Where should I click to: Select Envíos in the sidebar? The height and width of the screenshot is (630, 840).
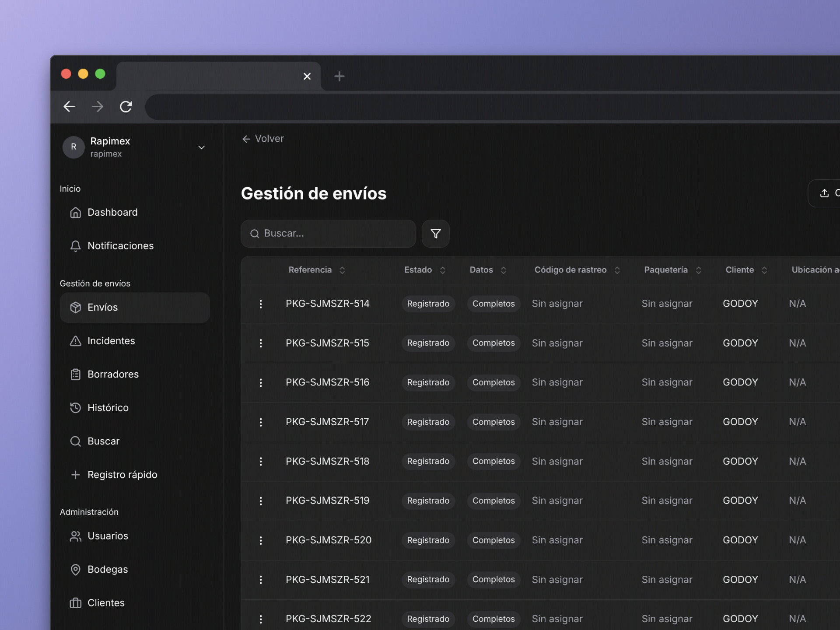click(135, 308)
